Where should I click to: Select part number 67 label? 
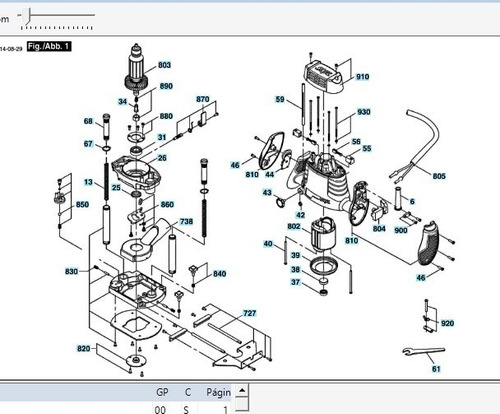click(88, 144)
